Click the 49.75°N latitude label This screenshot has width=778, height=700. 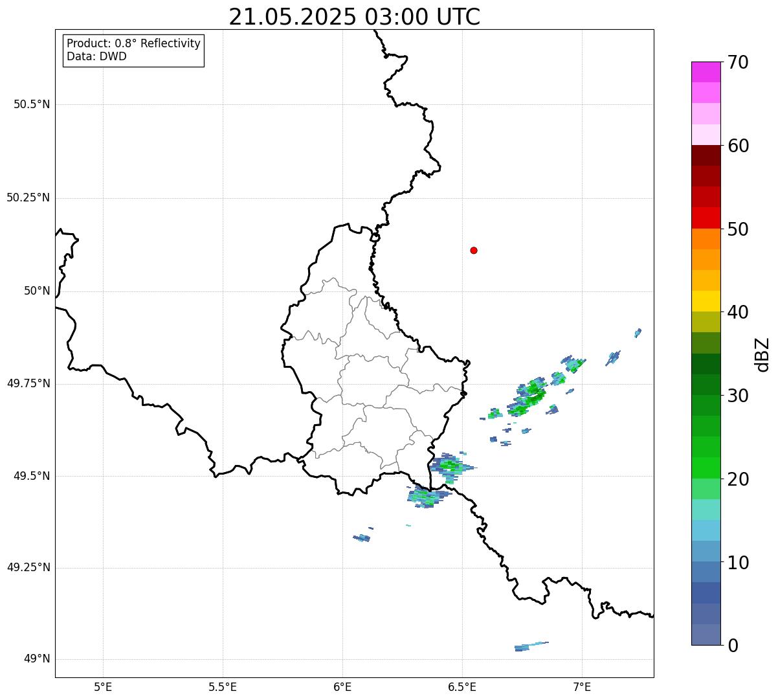28,383
